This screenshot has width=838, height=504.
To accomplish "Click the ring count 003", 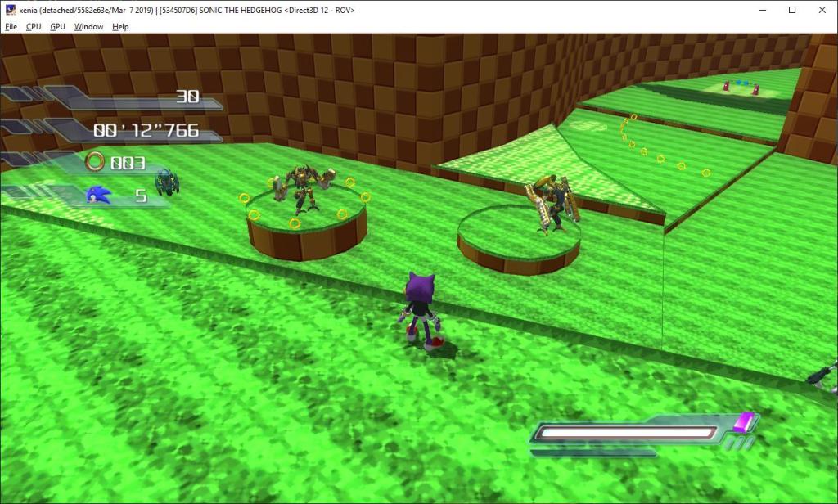I will 127,163.
